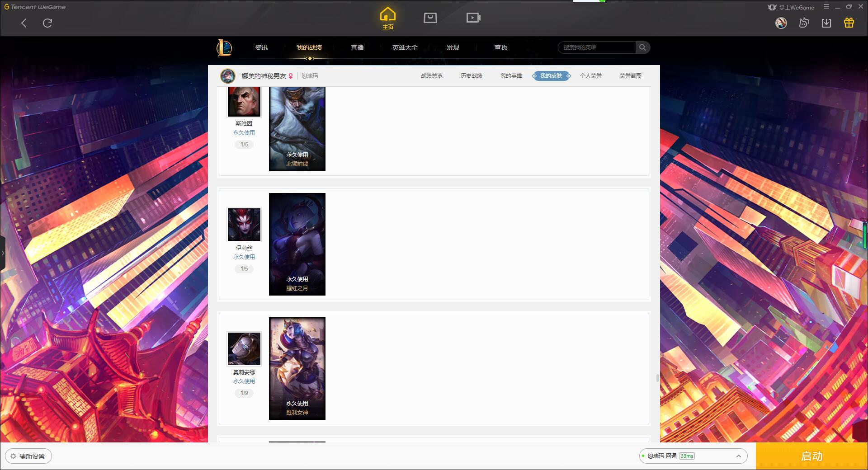Open the 恕瑞玛 网通 server dropdown
Image resolution: width=868 pixels, height=470 pixels.
[693, 456]
